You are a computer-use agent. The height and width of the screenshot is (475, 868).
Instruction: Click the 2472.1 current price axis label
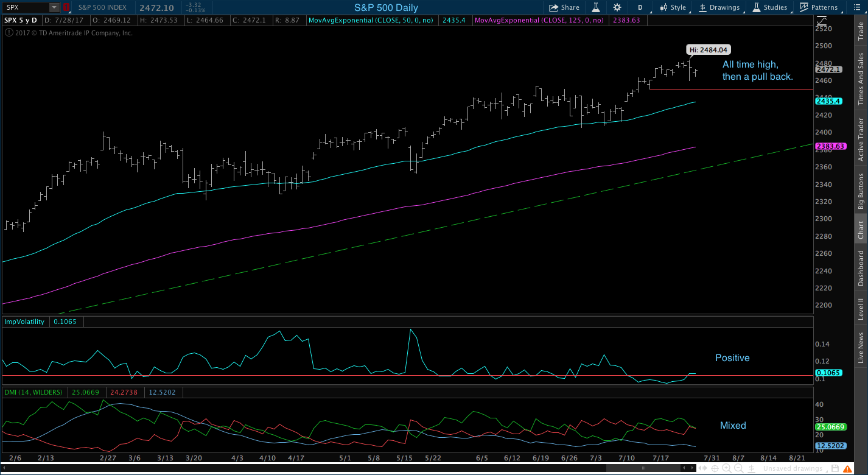[x=828, y=70]
